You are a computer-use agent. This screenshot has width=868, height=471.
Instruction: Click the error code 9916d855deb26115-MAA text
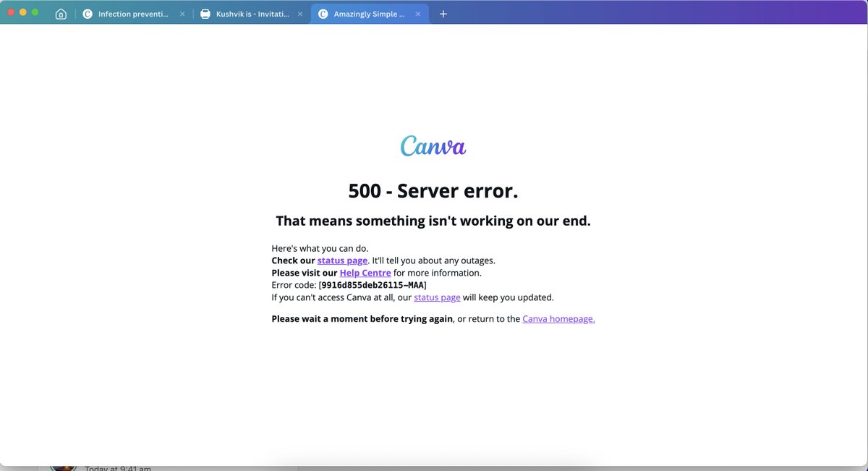coord(373,285)
